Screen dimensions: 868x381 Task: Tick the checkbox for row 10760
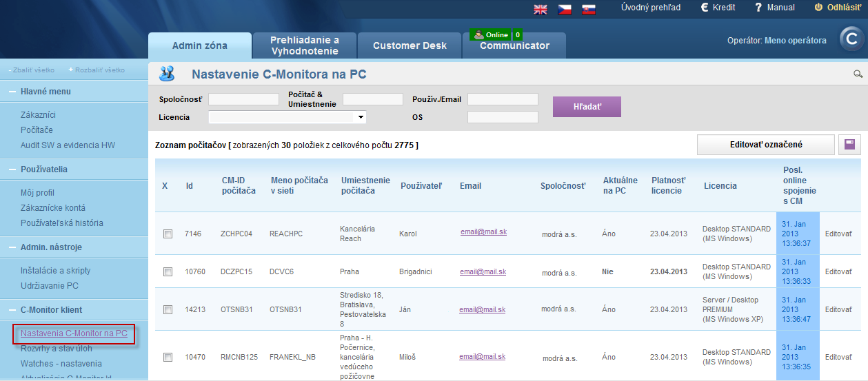coord(168,271)
